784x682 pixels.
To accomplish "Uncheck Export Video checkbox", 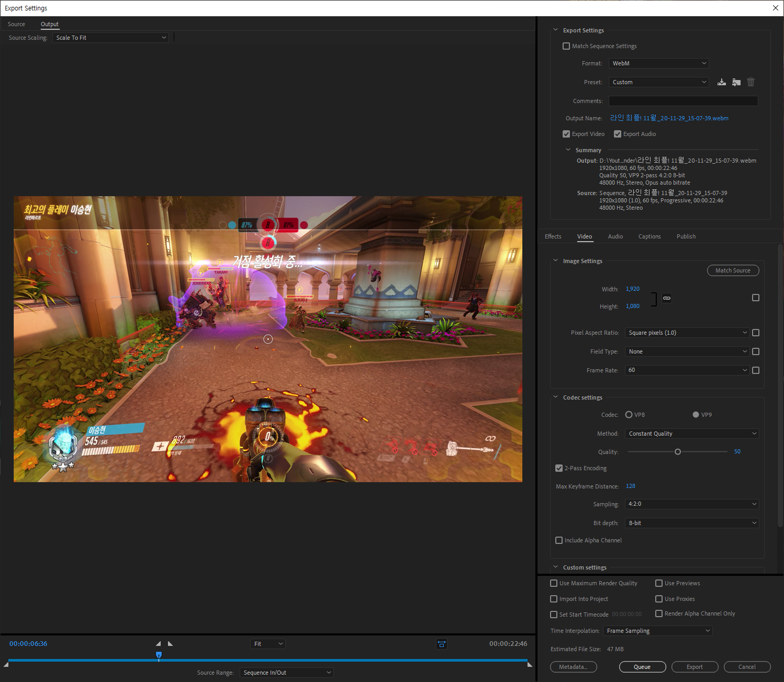I will click(x=566, y=134).
